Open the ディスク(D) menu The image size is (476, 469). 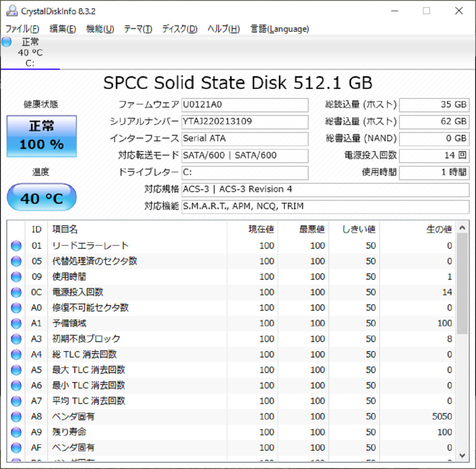pyautogui.click(x=180, y=29)
